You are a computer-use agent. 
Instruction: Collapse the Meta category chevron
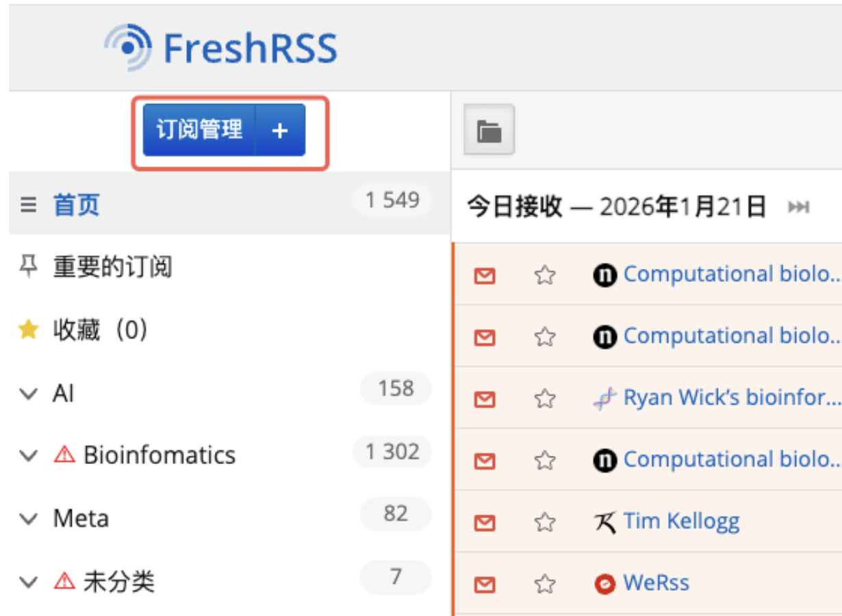coord(28,519)
